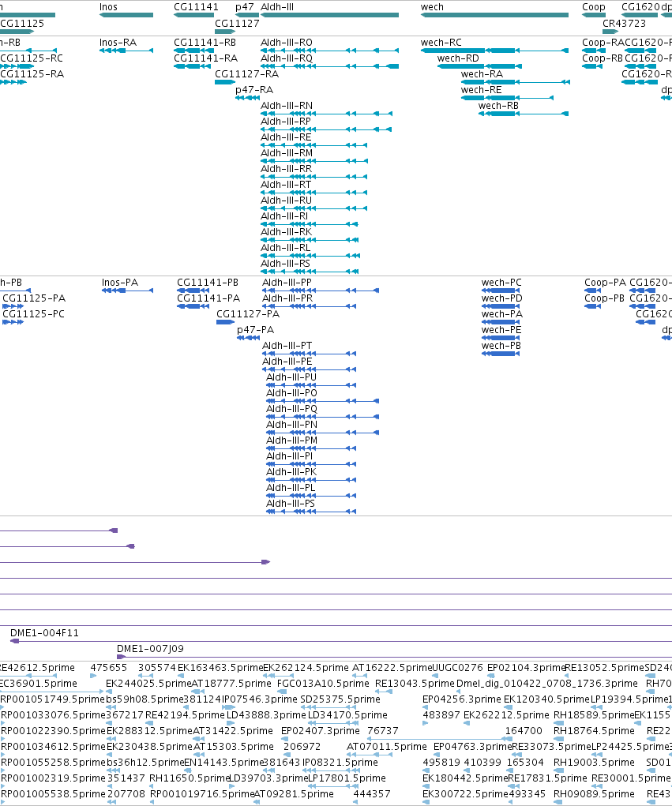Click the CG11141 gene label
The image size is (672, 806).
pyautogui.click(x=196, y=7)
